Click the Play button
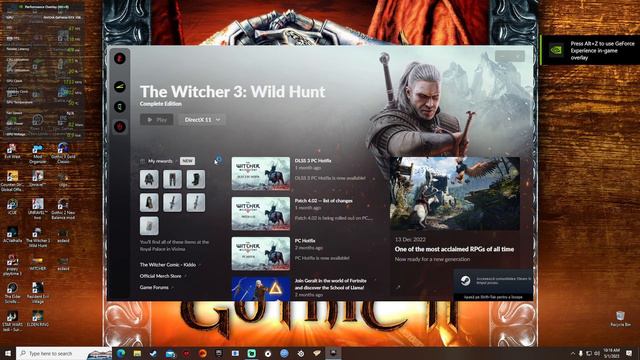Screen dimensions: 640x360 pos(157,120)
